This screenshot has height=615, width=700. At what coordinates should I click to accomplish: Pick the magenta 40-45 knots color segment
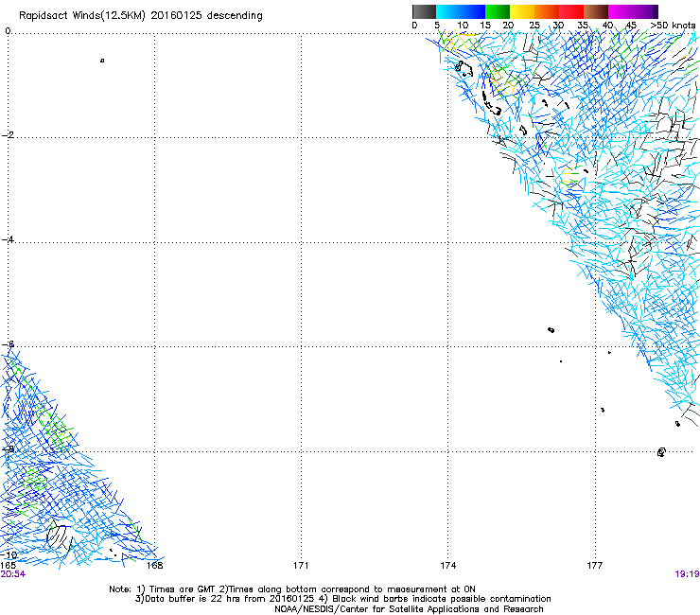621,11
